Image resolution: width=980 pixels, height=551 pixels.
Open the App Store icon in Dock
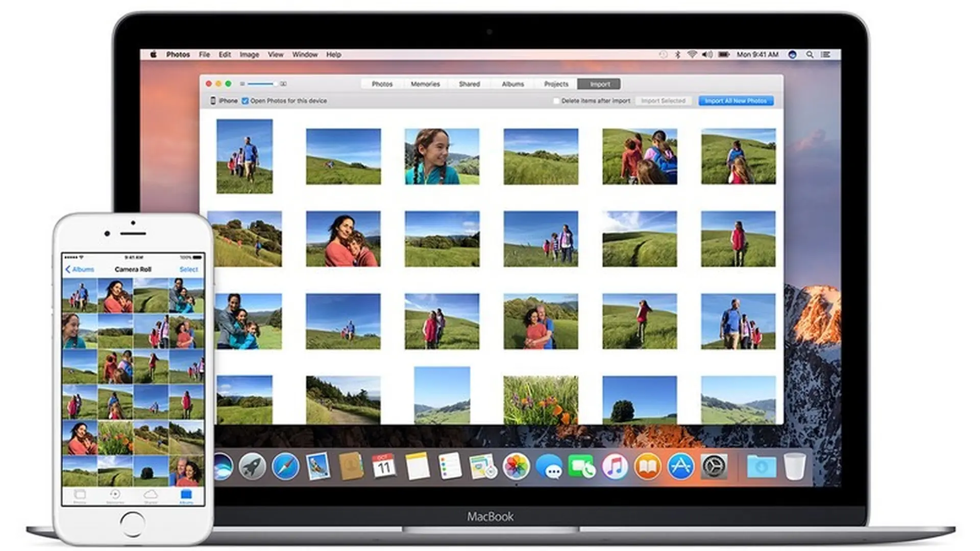(x=681, y=466)
